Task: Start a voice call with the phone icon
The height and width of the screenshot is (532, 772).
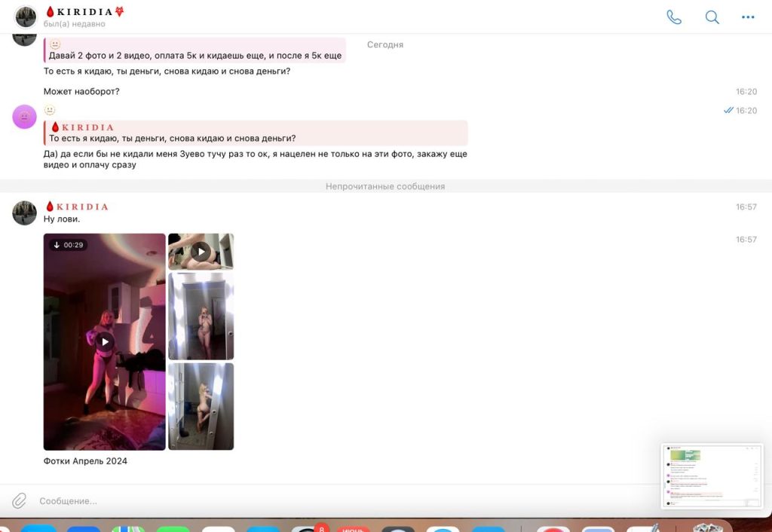Action: pos(674,17)
